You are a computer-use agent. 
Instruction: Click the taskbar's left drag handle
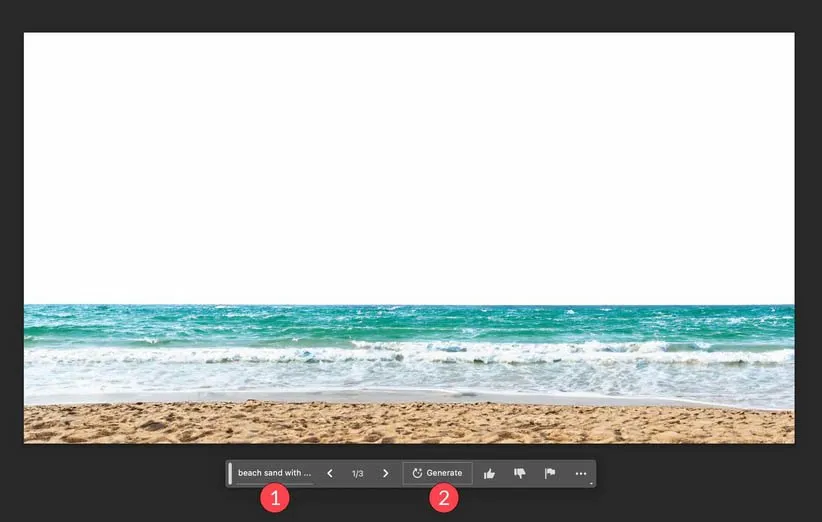[x=230, y=473]
